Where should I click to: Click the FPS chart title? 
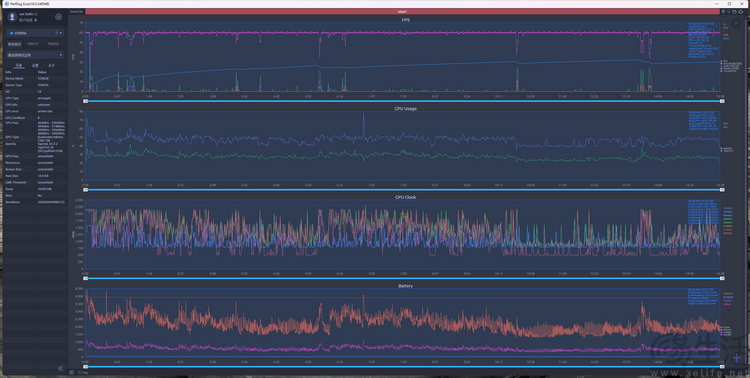405,20
